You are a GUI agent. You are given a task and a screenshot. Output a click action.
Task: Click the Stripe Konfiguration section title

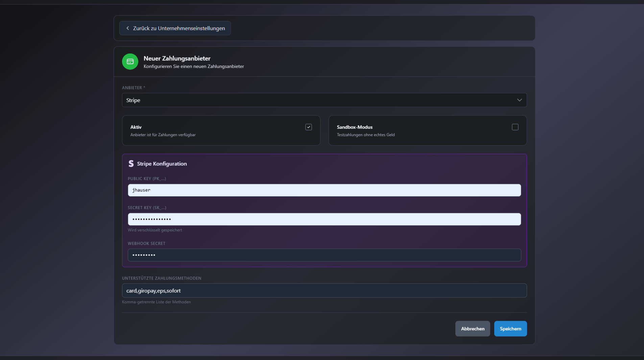point(162,164)
